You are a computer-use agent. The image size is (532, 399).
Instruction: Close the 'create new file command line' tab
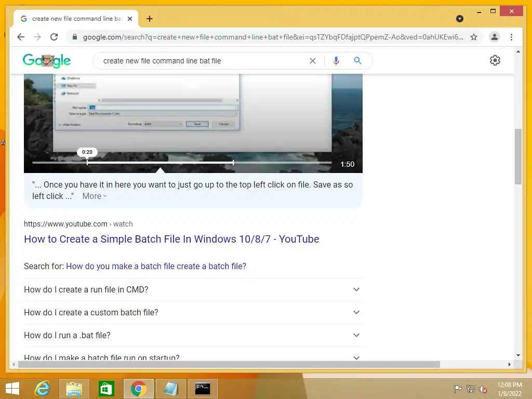tap(129, 19)
